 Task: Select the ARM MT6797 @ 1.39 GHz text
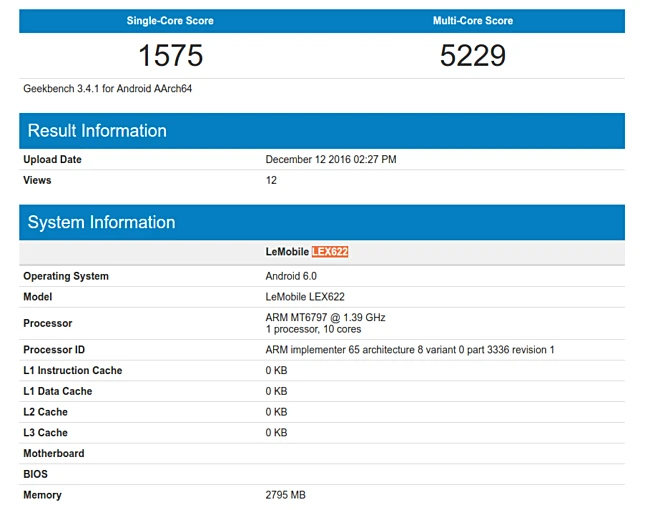[325, 318]
